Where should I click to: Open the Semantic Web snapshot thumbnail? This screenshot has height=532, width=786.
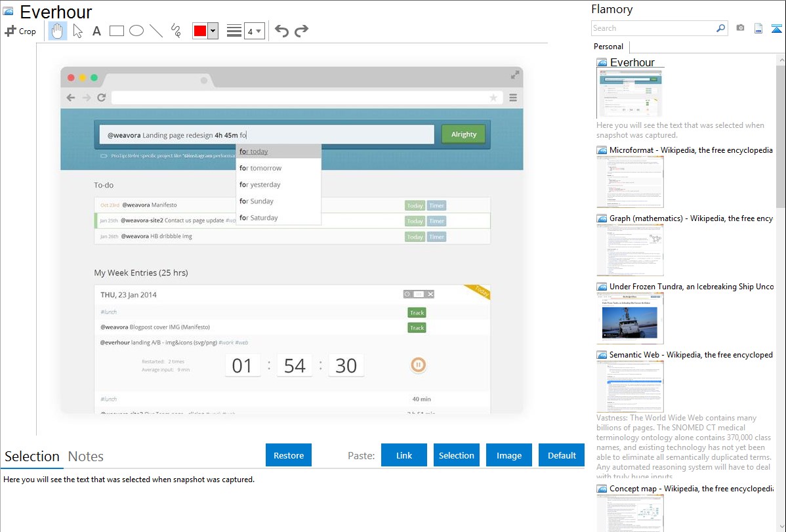tap(630, 386)
